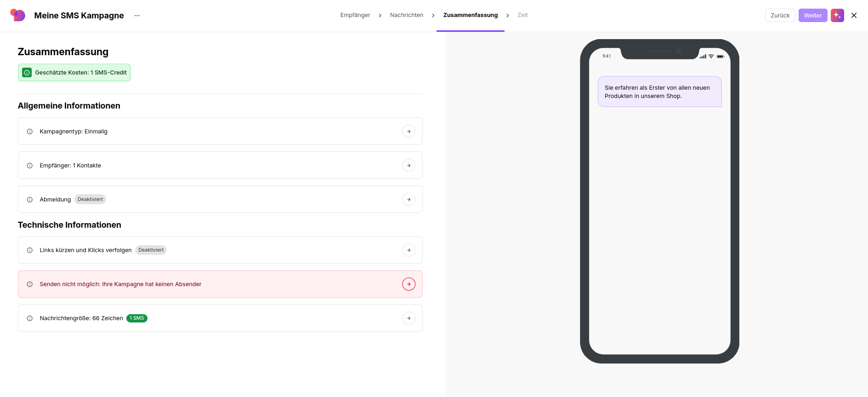The image size is (868, 397).
Task: Open the AI assistant sparkle icon
Action: coord(837,15)
